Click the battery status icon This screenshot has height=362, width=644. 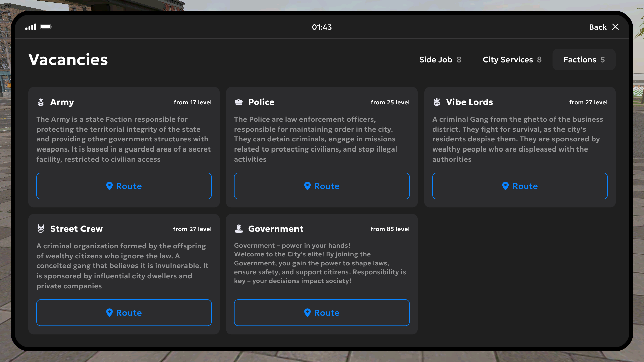coord(46,27)
